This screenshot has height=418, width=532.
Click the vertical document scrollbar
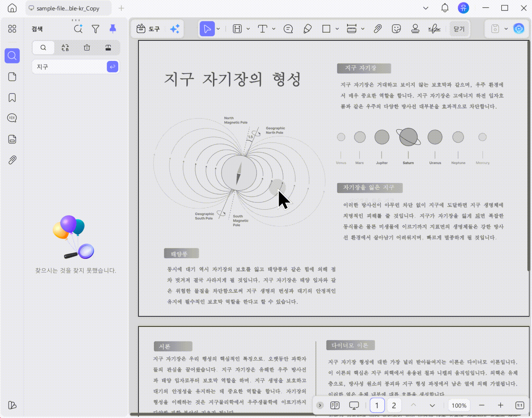point(528,156)
